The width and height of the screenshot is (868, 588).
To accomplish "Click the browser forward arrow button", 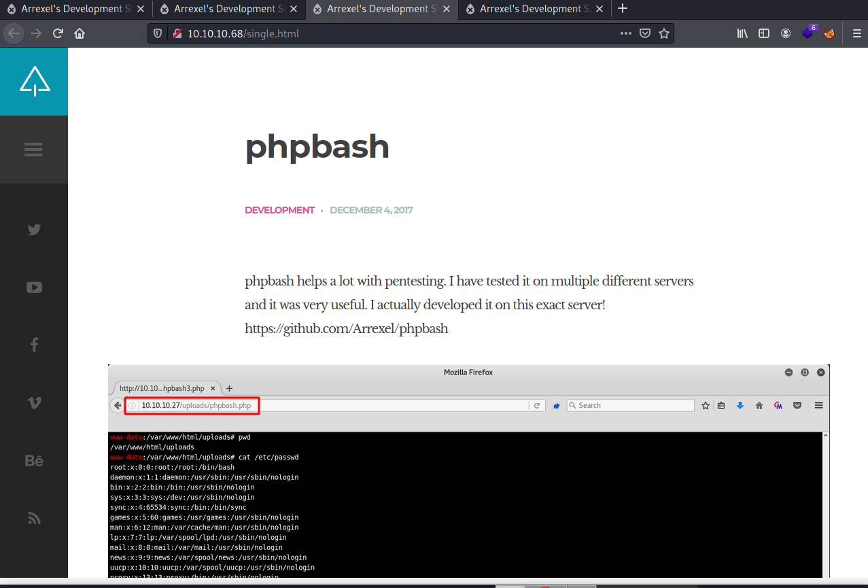I will (36, 33).
